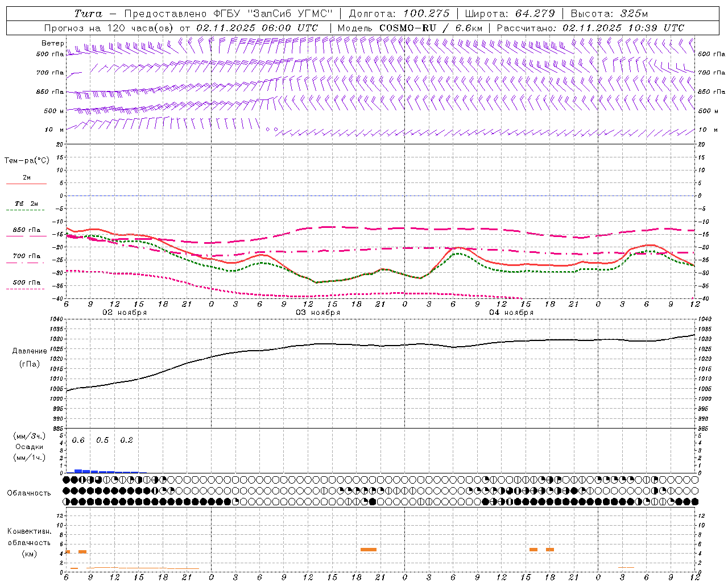The image size is (728, 582).
Task: Click the precipitation value "0.6"
Action: click(x=78, y=440)
